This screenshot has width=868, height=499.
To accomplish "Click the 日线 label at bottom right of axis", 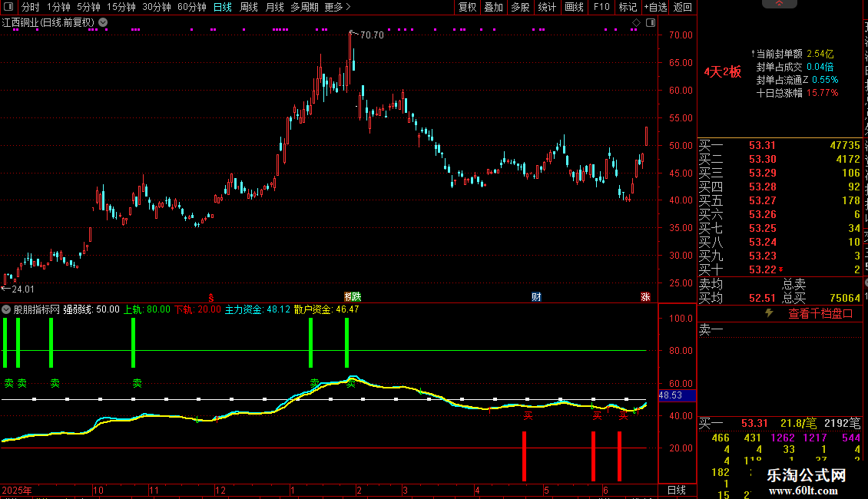I will [x=677, y=490].
